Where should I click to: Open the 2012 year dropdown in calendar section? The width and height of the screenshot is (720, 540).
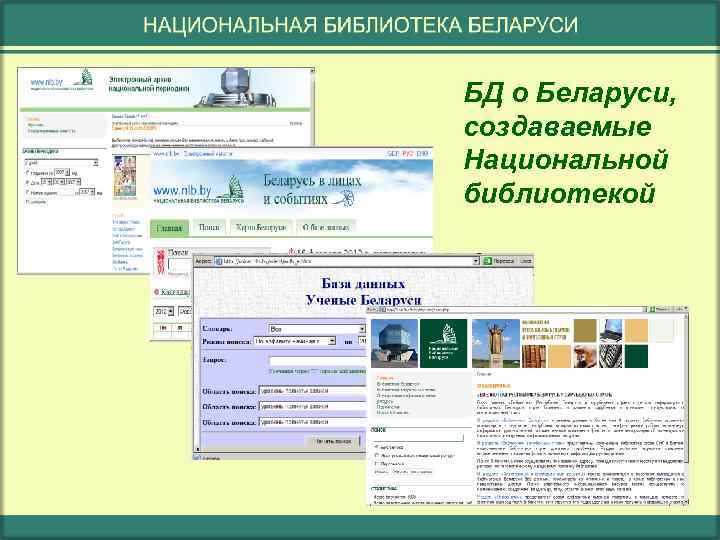pos(163,311)
